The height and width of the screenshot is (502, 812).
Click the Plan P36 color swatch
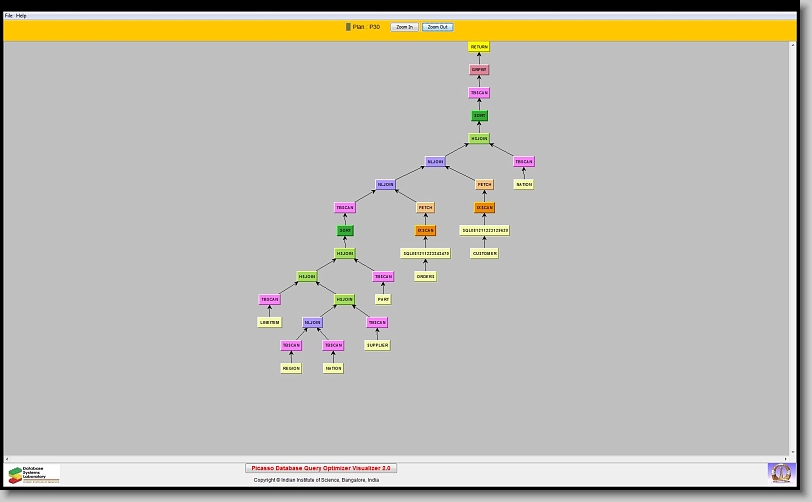coord(348,27)
